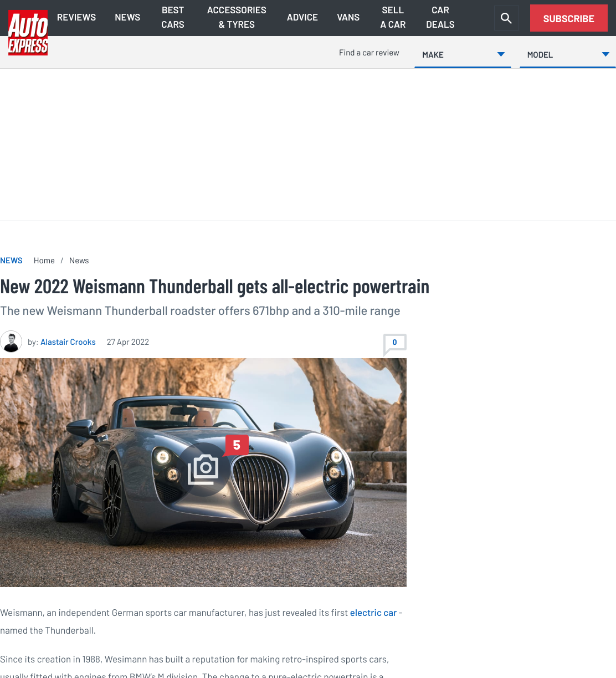
Task: Click subtitle mentioning 671bhp and 310-mile range
Action: 200,311
